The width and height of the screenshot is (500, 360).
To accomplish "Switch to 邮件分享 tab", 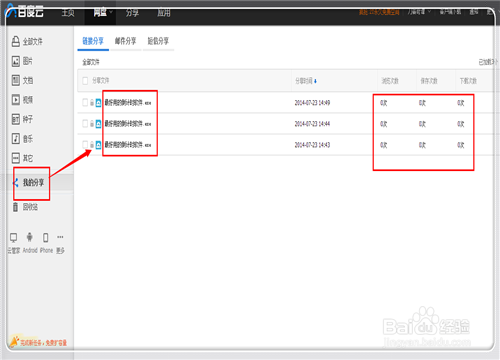I will [x=126, y=41].
